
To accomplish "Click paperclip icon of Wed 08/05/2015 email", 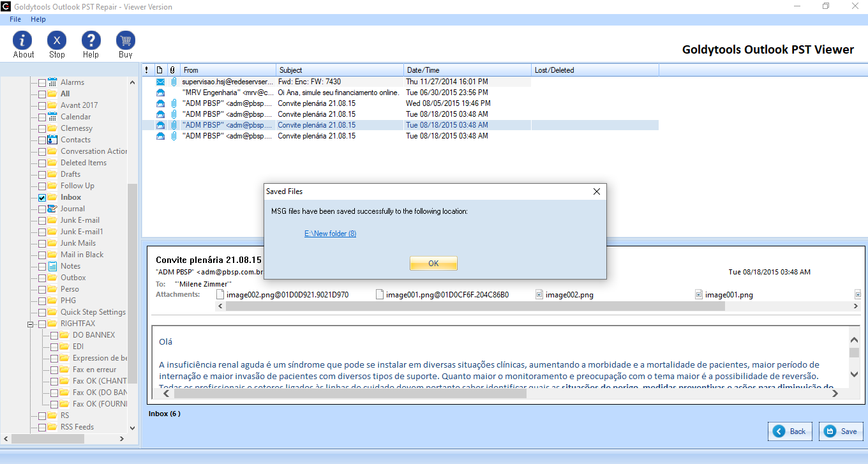I will click(173, 103).
